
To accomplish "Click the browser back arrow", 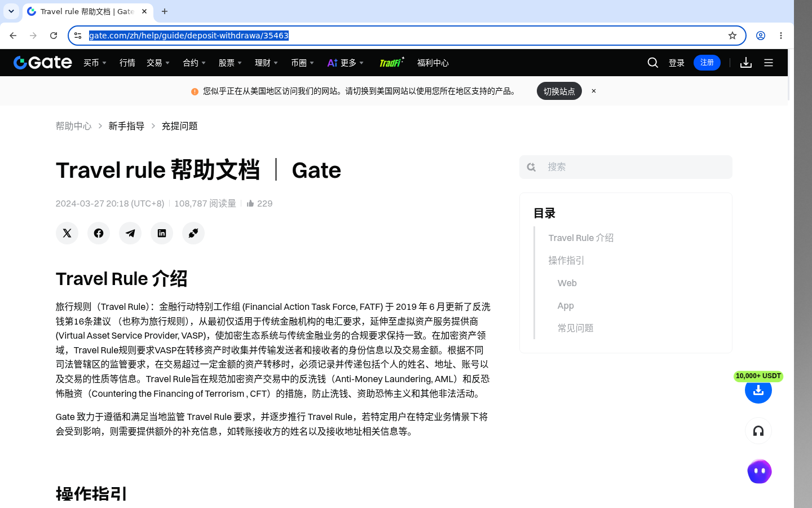I will [13, 36].
